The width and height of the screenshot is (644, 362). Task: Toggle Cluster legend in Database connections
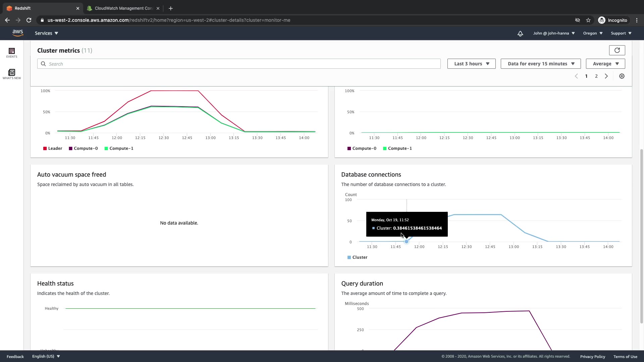pos(357,257)
